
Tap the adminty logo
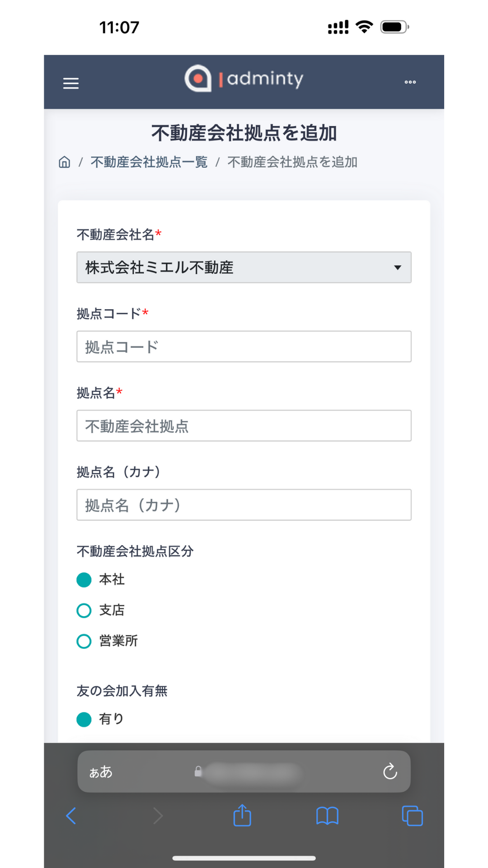(244, 79)
